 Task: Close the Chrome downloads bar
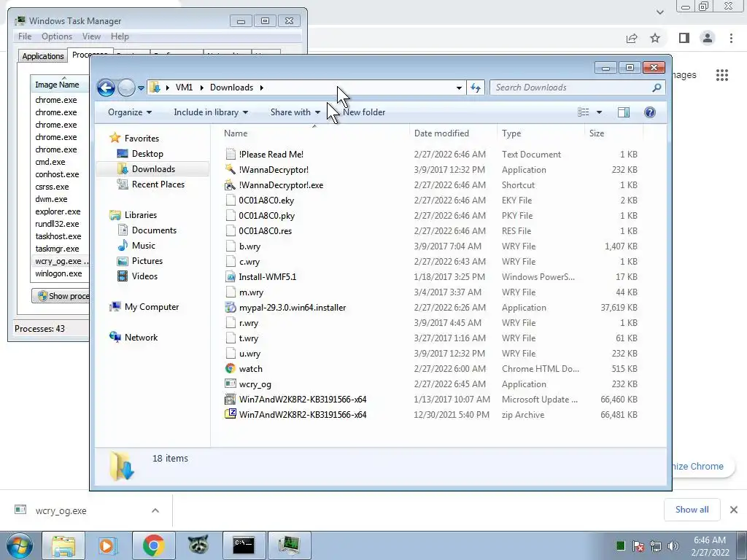734,510
